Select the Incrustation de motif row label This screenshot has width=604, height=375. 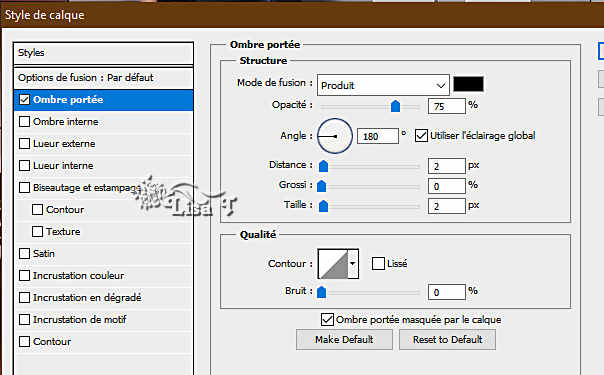79,319
